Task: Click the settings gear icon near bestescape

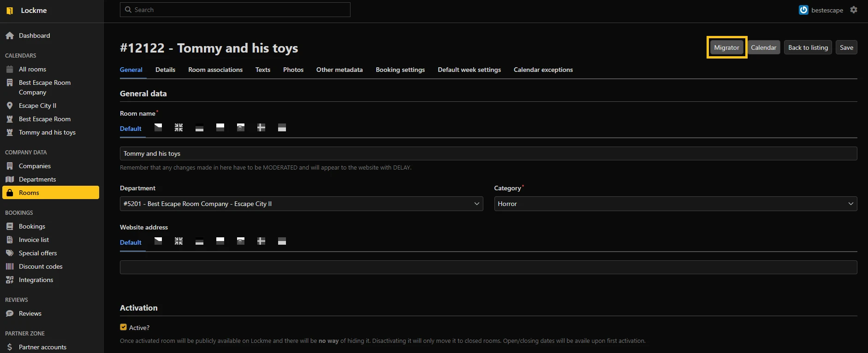Action: (x=854, y=10)
